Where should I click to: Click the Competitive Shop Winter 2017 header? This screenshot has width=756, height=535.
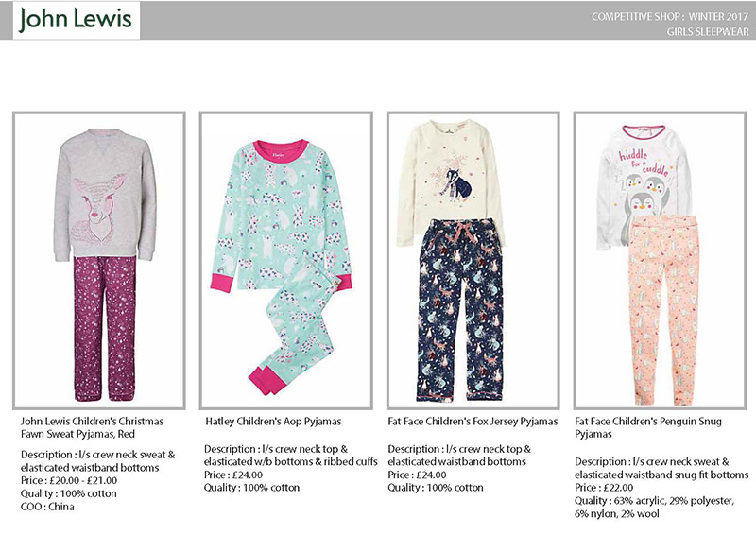670,16
